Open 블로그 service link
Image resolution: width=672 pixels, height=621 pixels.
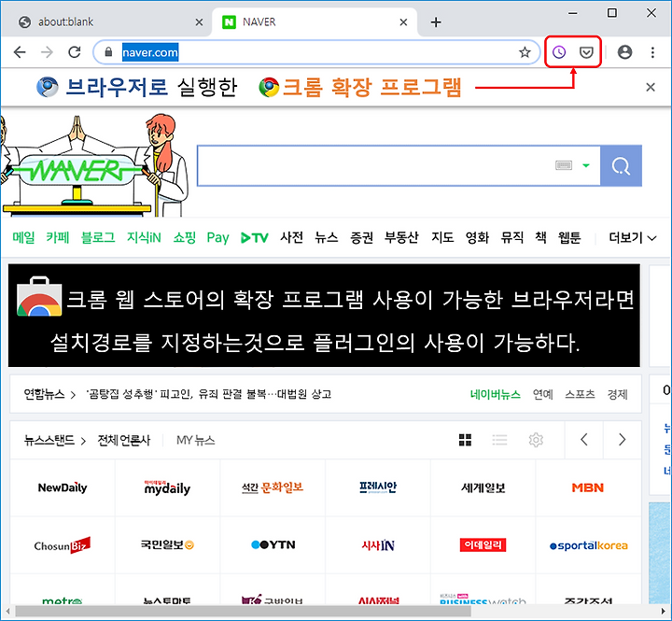[x=98, y=237]
